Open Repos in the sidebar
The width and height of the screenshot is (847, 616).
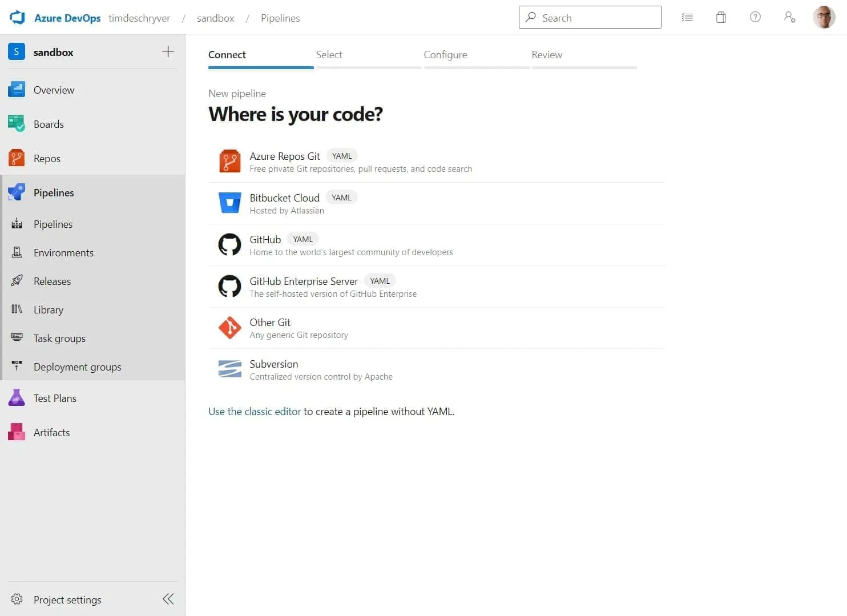pos(92,158)
